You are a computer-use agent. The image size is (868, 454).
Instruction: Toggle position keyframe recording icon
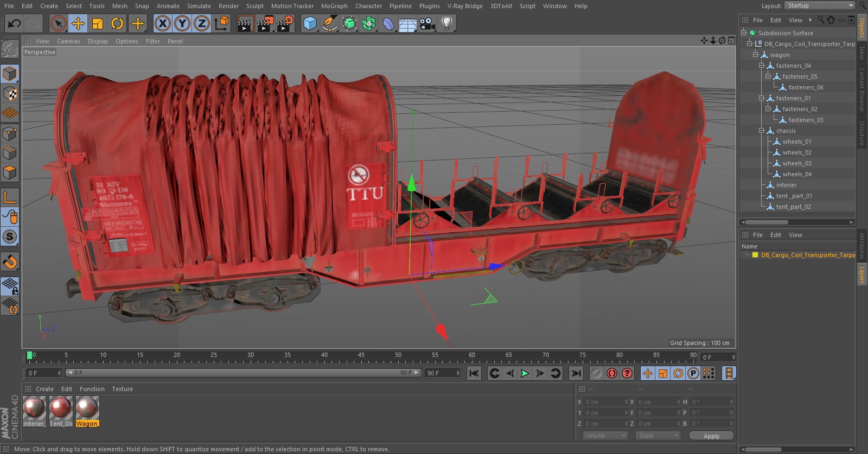pyautogui.click(x=648, y=373)
